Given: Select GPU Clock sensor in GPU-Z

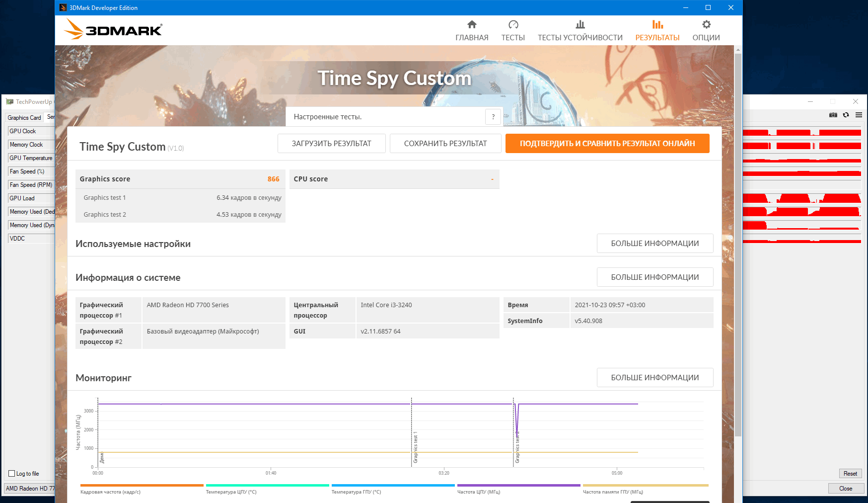Looking at the screenshot, I should (31, 131).
